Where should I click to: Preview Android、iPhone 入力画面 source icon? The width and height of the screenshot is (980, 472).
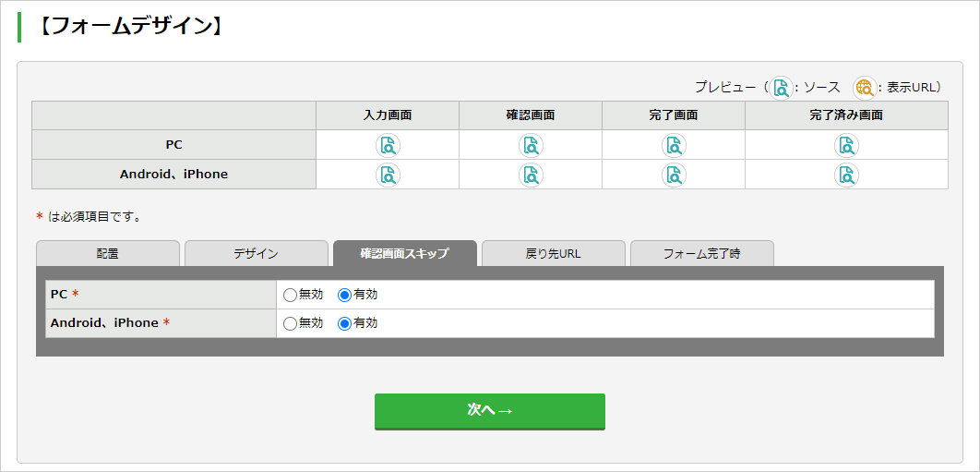coord(388,175)
